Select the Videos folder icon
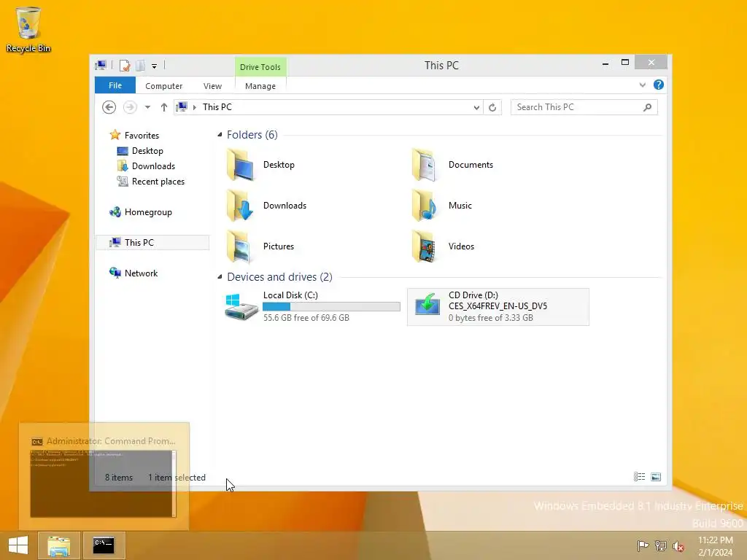This screenshot has width=747, height=560. 425,246
